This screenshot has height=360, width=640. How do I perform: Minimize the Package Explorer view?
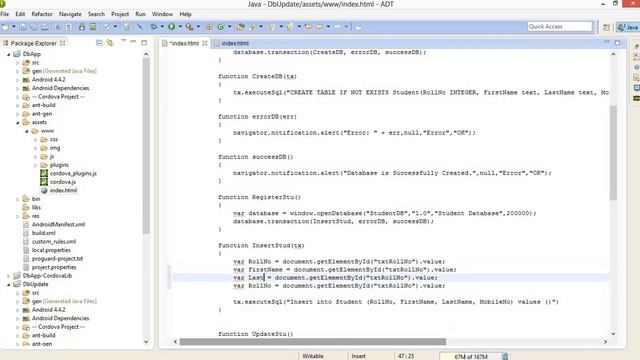pyautogui.click(x=133, y=42)
